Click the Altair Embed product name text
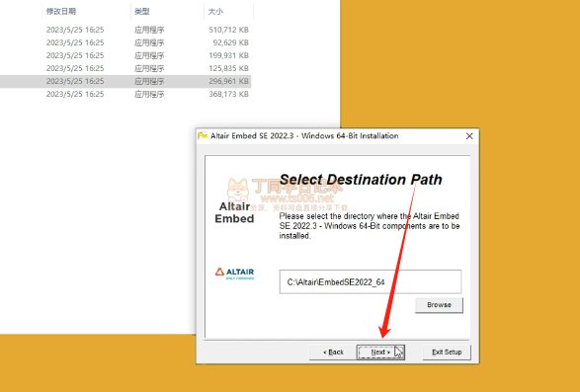 [234, 212]
